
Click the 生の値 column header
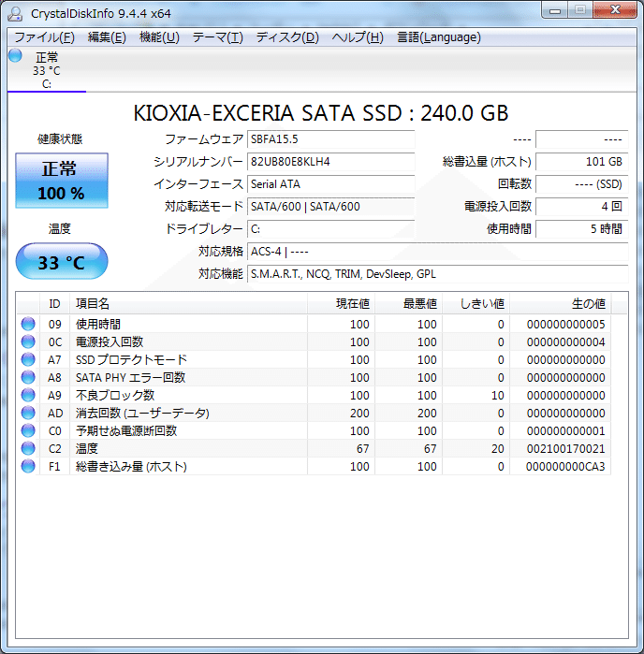[x=561, y=304]
